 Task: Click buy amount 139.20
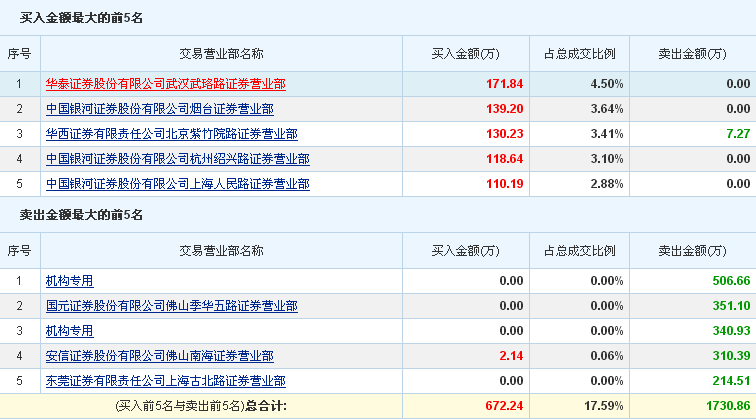pos(504,109)
